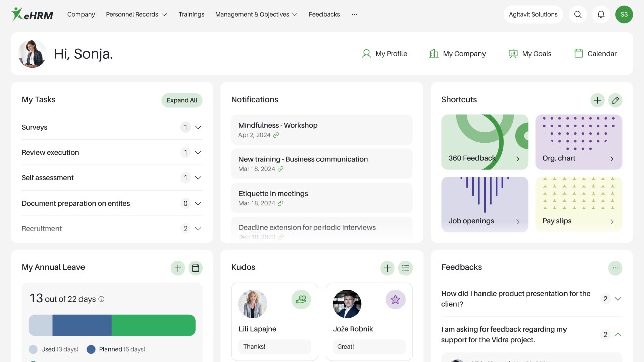Go to the Trainings menu
Screen dimensions: 644x362
(191, 14)
